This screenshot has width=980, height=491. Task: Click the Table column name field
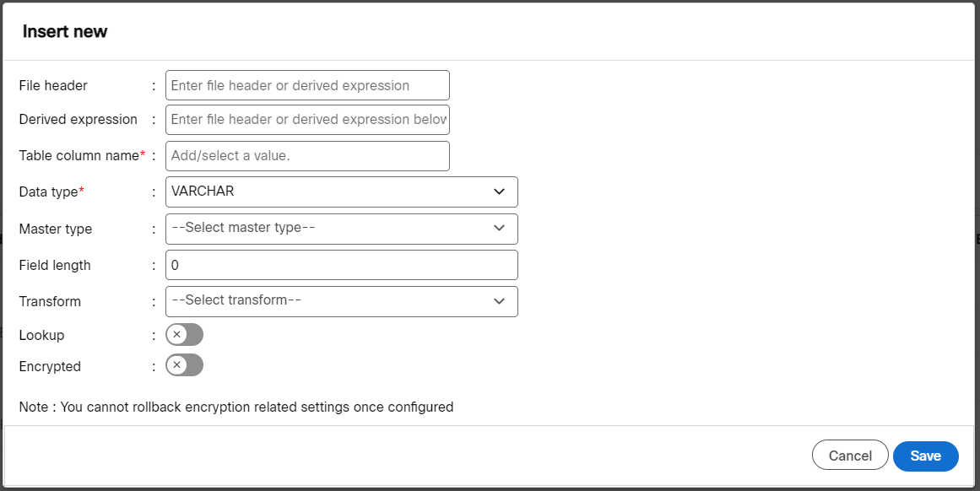(x=307, y=156)
